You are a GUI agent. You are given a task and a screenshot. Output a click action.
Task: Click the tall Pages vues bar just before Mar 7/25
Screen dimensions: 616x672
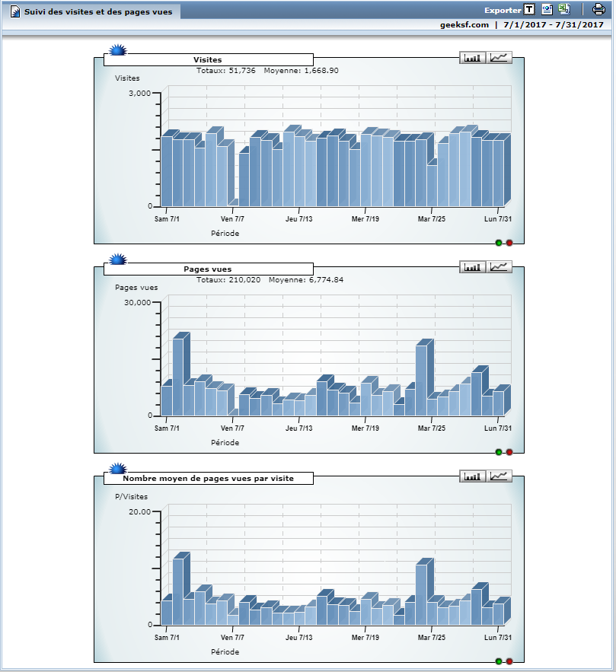(x=421, y=381)
